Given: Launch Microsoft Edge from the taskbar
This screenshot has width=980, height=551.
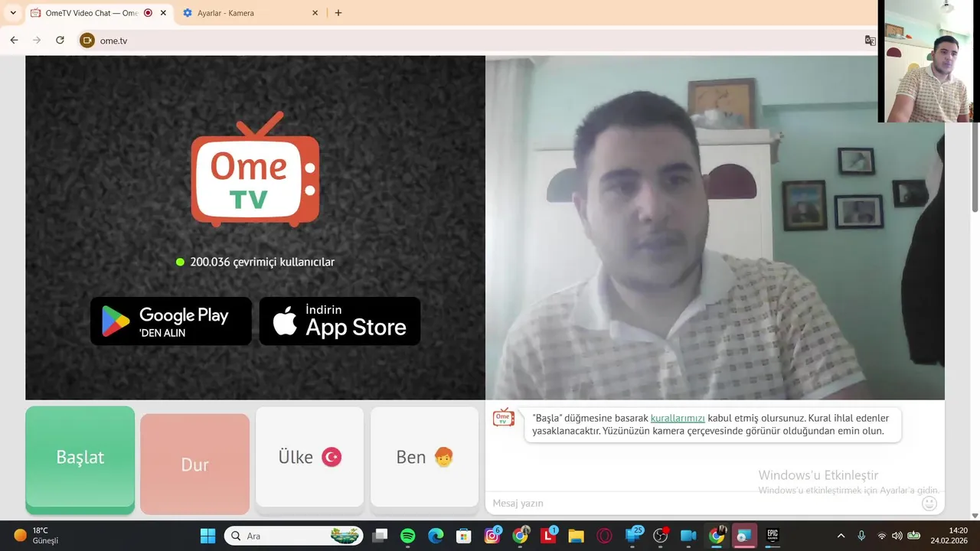Looking at the screenshot, I should [x=436, y=536].
